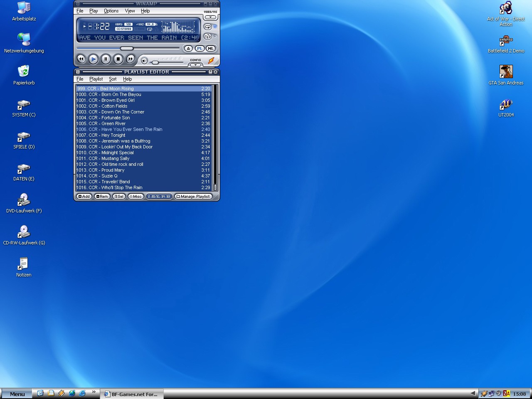532x399 pixels.
Task: Toggle repeat mode in Winamp
Action: click(x=208, y=27)
